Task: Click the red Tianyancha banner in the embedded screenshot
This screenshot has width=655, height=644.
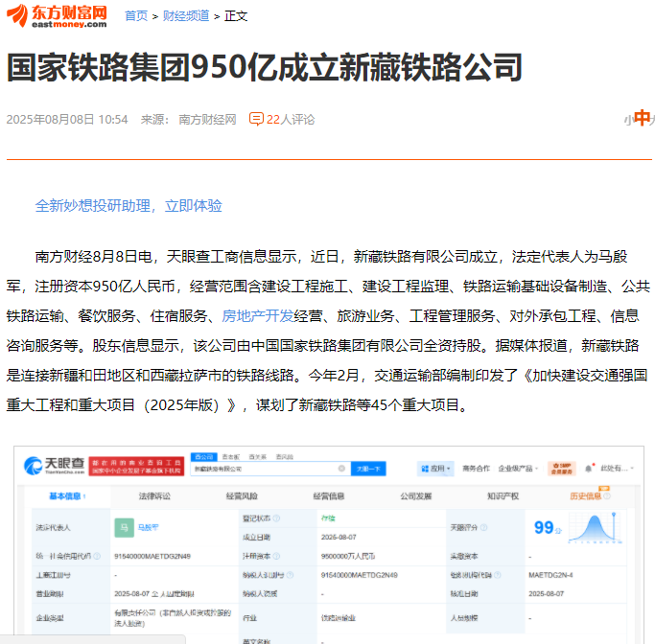Action: coord(136,466)
